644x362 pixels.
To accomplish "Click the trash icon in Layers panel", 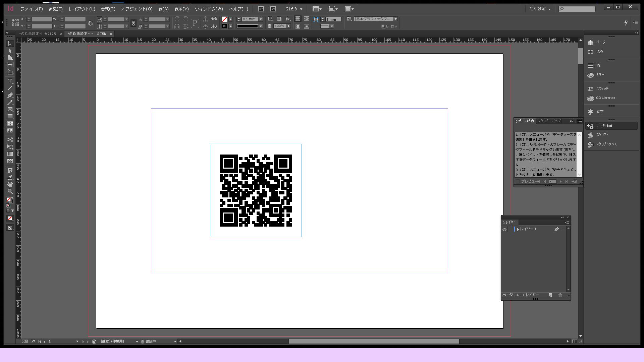I will 560,295.
